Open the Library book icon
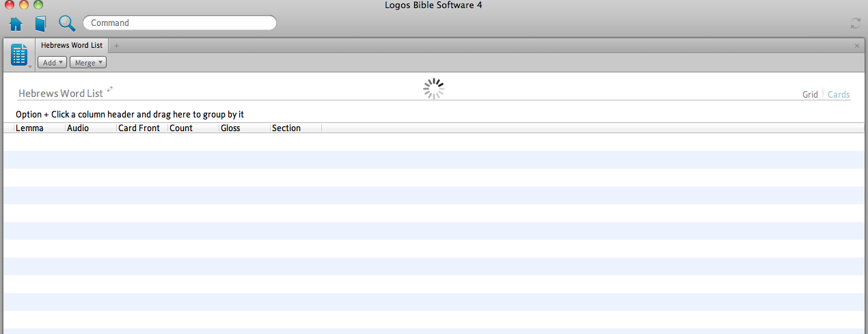868x334 pixels. 40,23
